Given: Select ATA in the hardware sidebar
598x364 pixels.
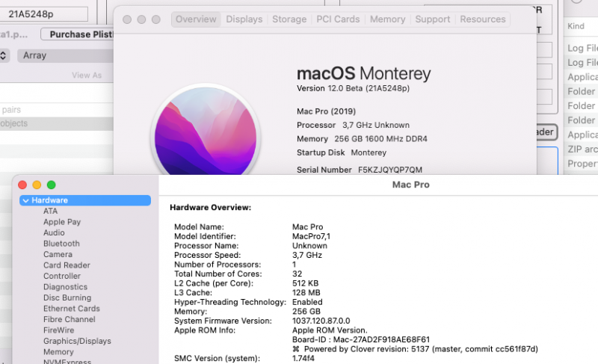Looking at the screenshot, I should click(x=50, y=212).
